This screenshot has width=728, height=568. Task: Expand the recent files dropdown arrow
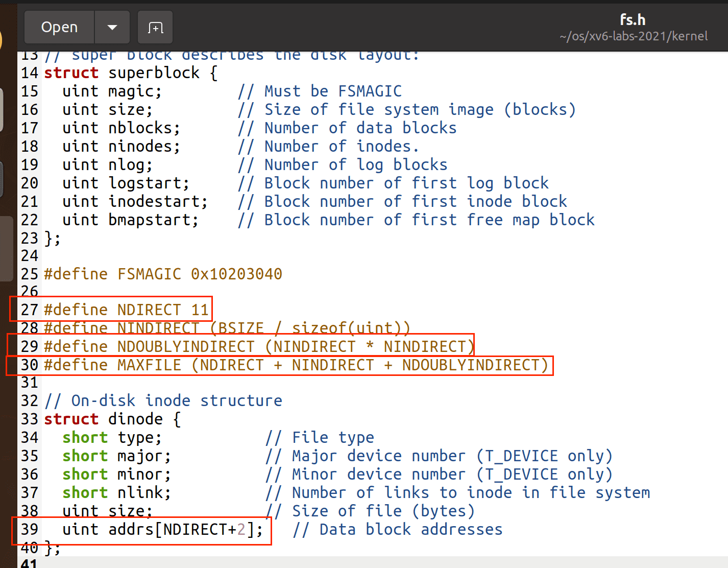[x=112, y=27]
